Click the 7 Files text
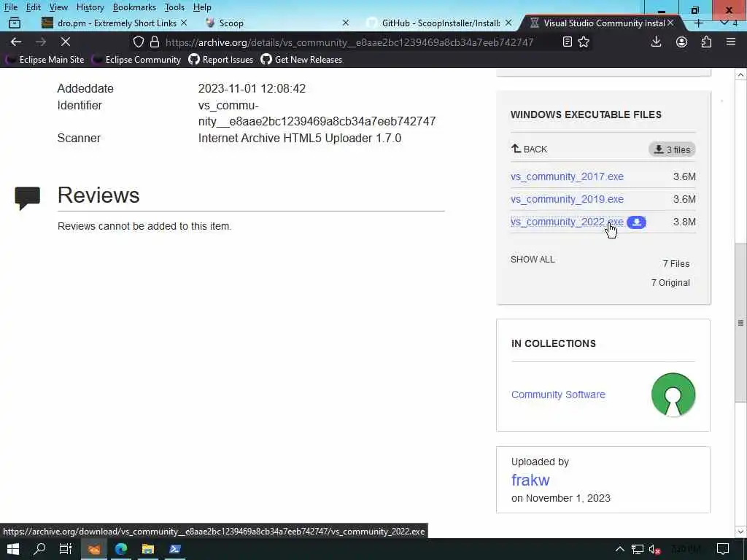 click(x=676, y=264)
